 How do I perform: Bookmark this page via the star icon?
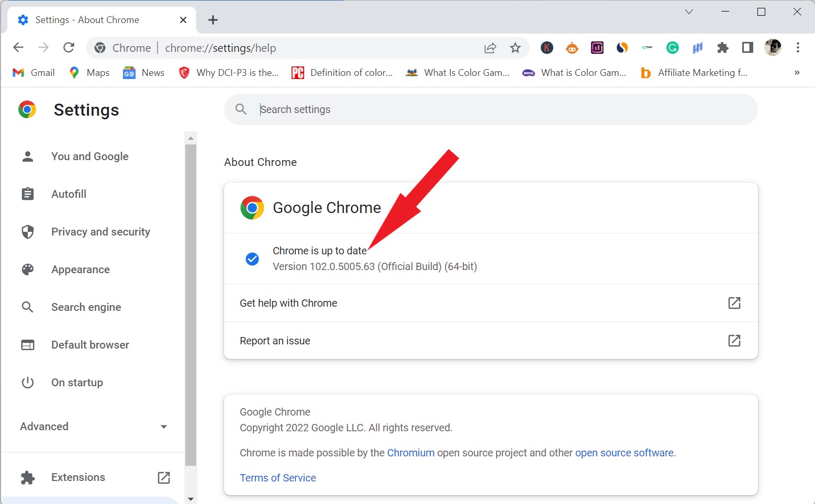pyautogui.click(x=516, y=48)
